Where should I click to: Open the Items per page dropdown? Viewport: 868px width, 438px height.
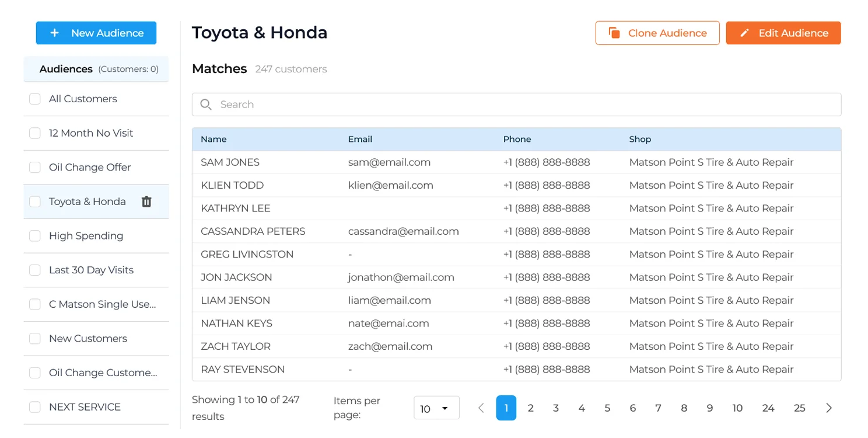[436, 408]
